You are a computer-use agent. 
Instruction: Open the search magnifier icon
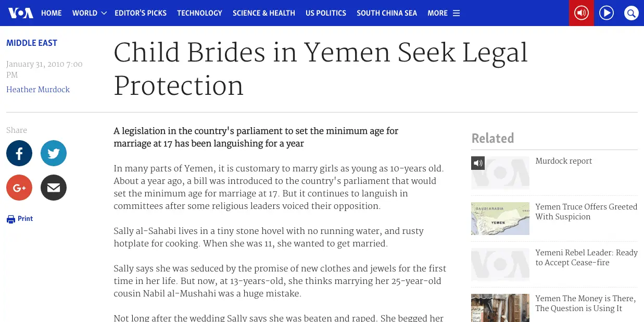pyautogui.click(x=631, y=13)
